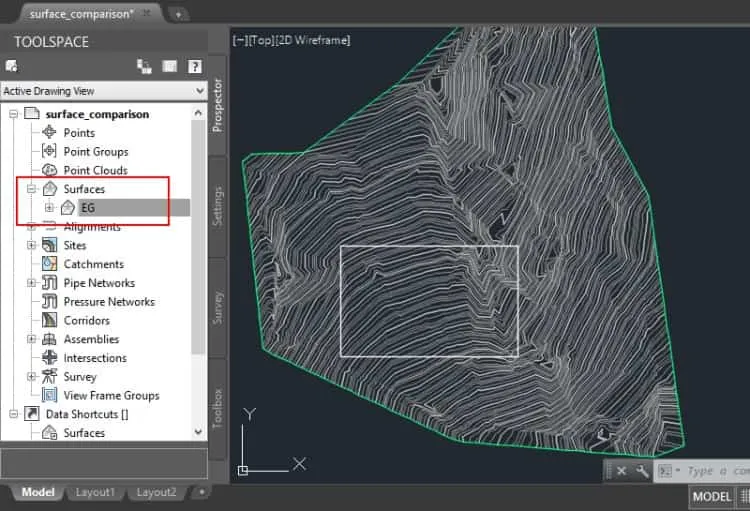Click the Catchments icon

click(49, 264)
